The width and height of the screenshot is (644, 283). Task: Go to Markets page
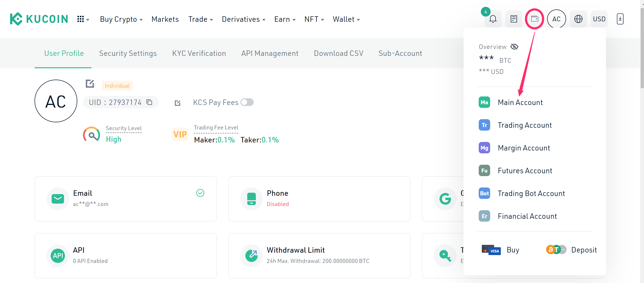165,19
